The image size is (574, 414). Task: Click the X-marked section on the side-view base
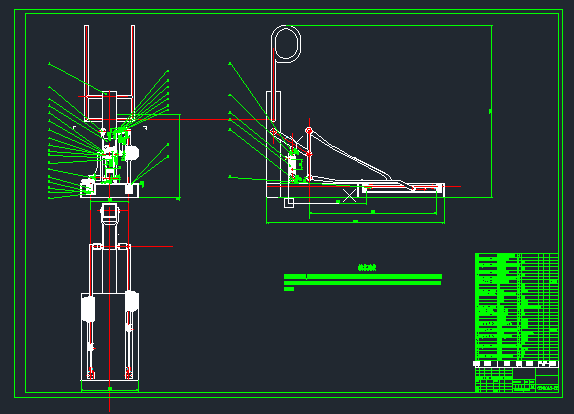coord(350,195)
